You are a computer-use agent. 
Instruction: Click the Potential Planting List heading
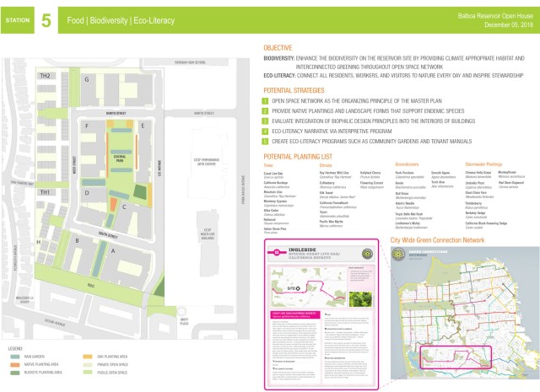pyautogui.click(x=298, y=158)
